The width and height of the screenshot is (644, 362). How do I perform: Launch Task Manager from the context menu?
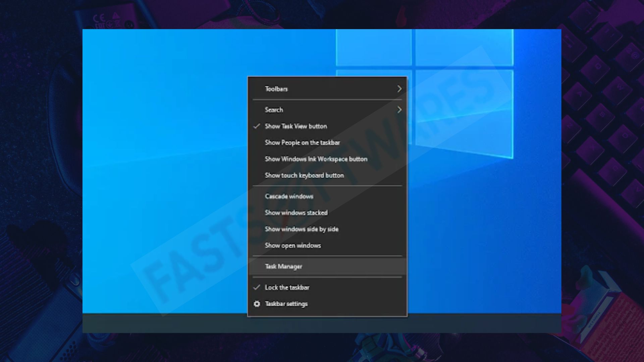327,266
